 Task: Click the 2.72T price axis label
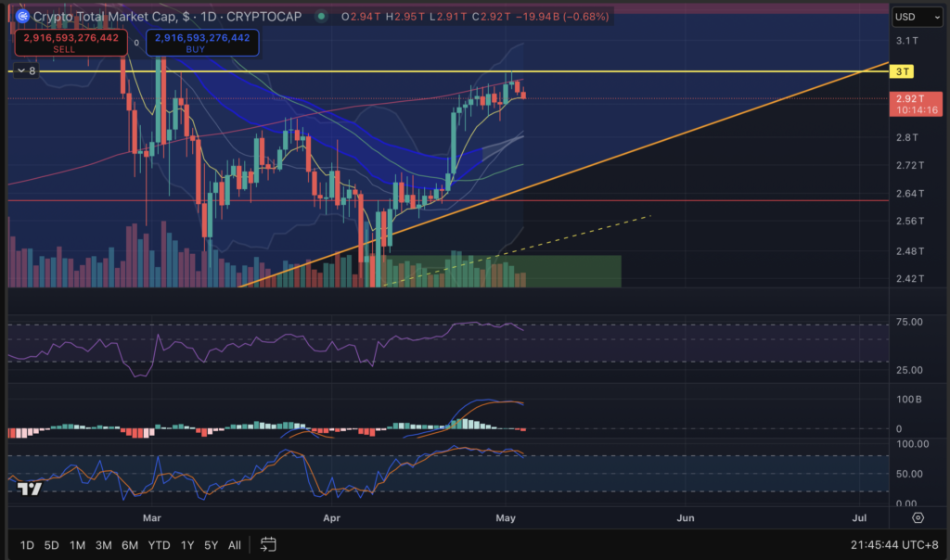pyautogui.click(x=910, y=165)
